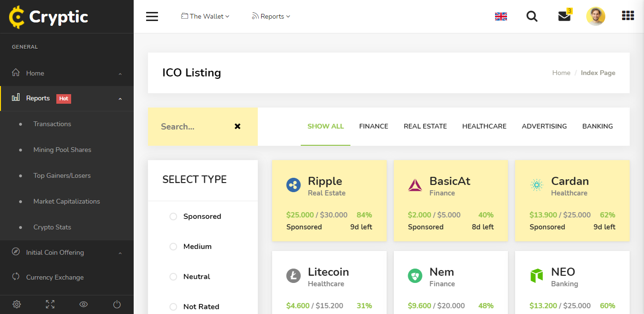Select the Neutral radio button

[x=173, y=277]
